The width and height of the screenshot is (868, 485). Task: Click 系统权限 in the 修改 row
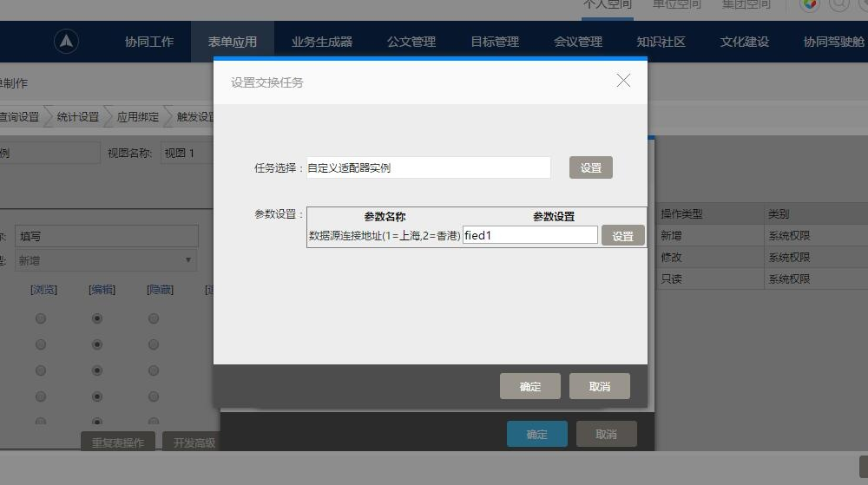click(x=789, y=257)
